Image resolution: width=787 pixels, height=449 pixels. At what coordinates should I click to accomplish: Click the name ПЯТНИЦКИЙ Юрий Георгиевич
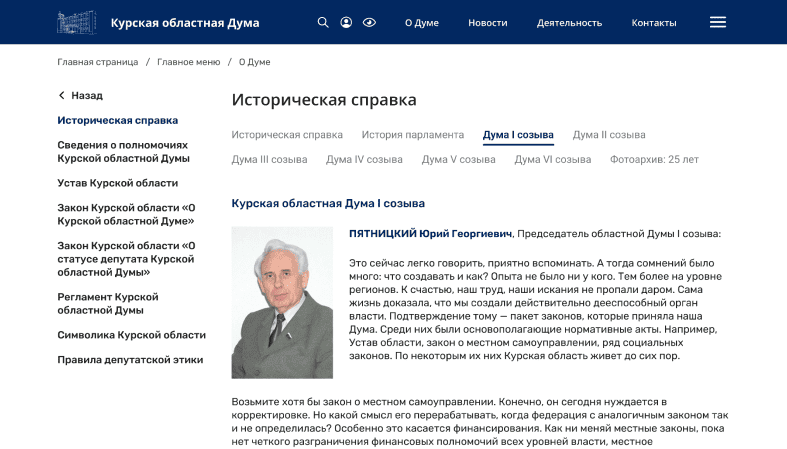coord(430,234)
